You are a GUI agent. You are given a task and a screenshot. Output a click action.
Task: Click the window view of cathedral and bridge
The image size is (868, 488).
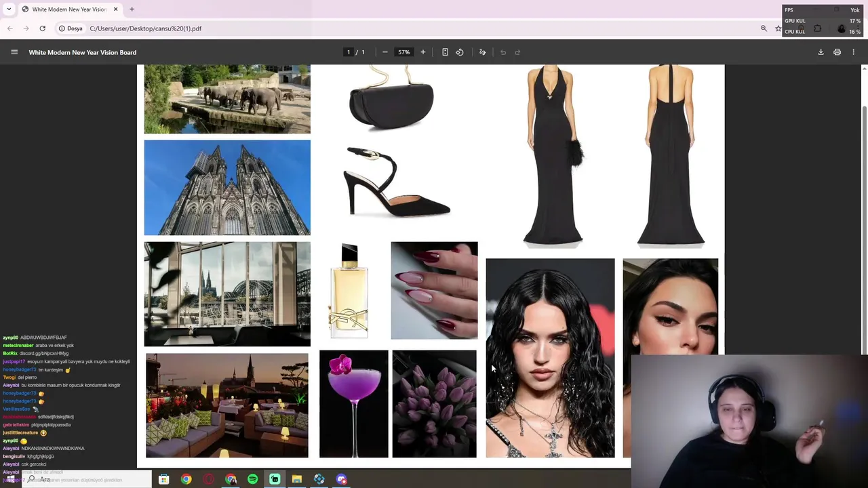[227, 294]
